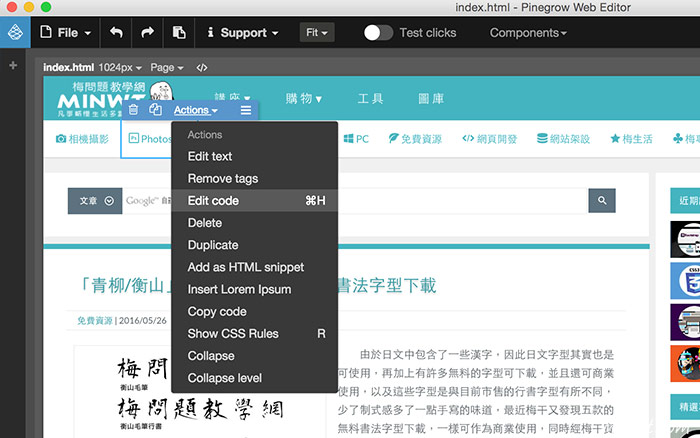
Task: Click the redo arrow icon
Action: [x=147, y=33]
